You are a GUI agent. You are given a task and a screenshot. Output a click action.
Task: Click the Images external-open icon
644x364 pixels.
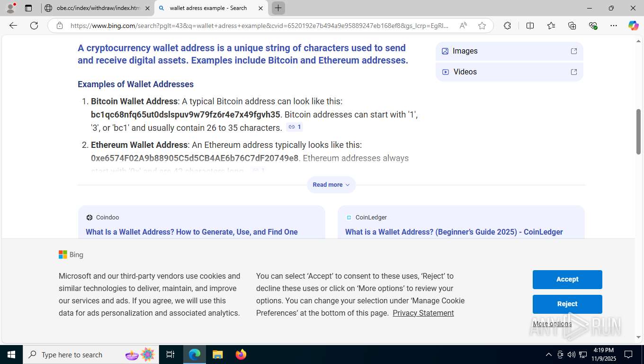pos(574,51)
